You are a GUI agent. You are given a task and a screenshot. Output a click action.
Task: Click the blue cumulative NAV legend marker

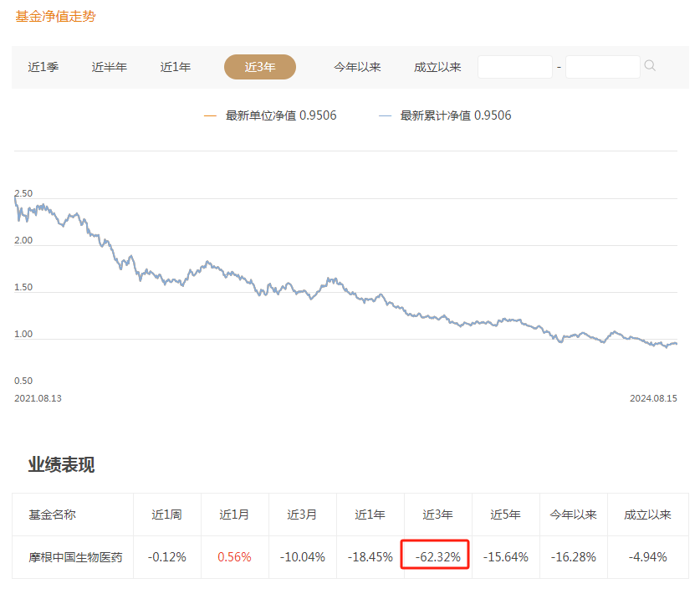(385, 116)
